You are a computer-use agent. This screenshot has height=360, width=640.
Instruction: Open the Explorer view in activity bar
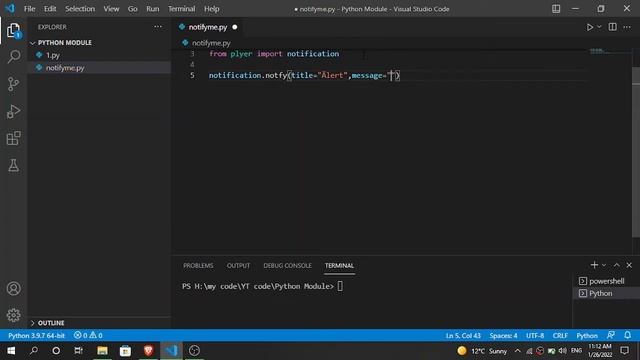pos(13,31)
